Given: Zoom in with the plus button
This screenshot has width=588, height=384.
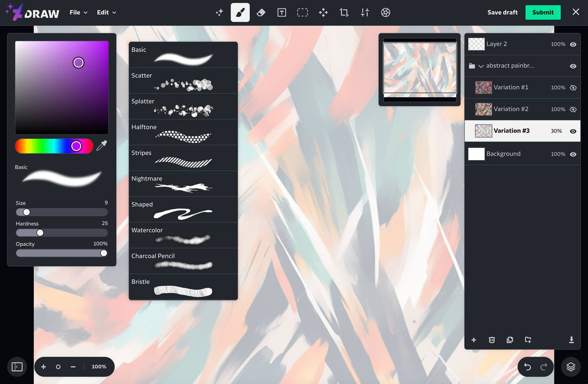Looking at the screenshot, I should click(x=44, y=367).
